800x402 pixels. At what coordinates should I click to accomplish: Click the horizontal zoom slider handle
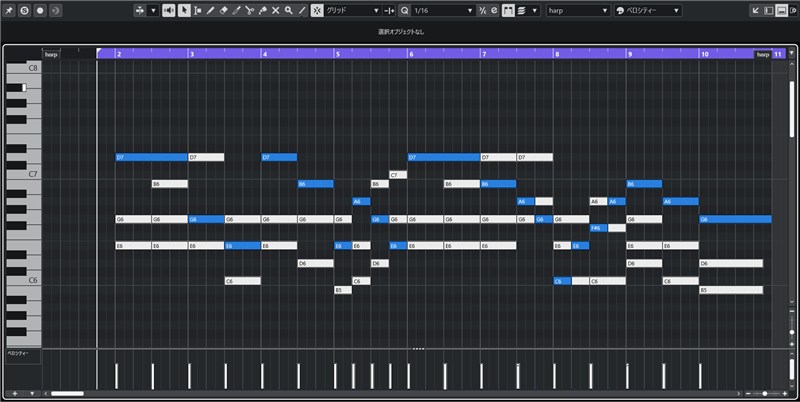coord(764,393)
